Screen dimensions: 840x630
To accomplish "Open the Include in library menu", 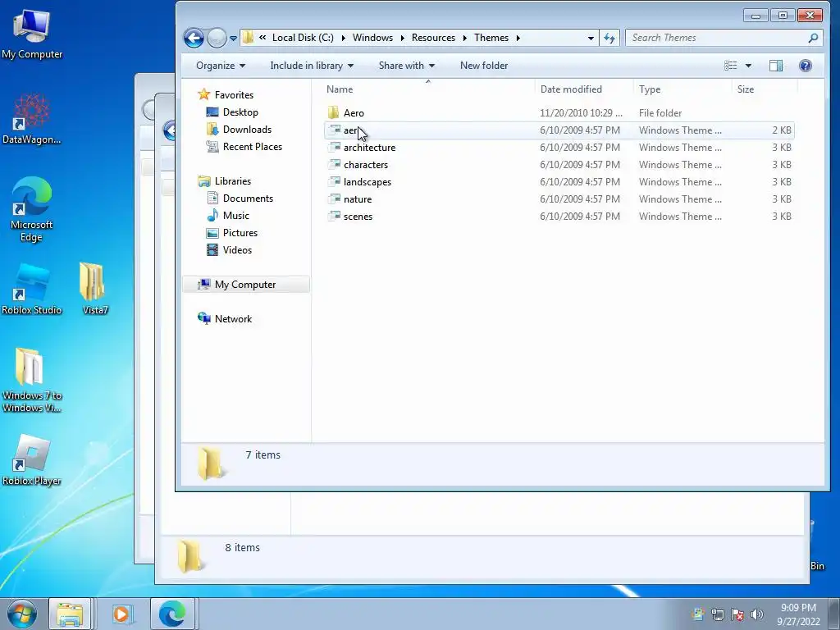I will pyautogui.click(x=312, y=66).
